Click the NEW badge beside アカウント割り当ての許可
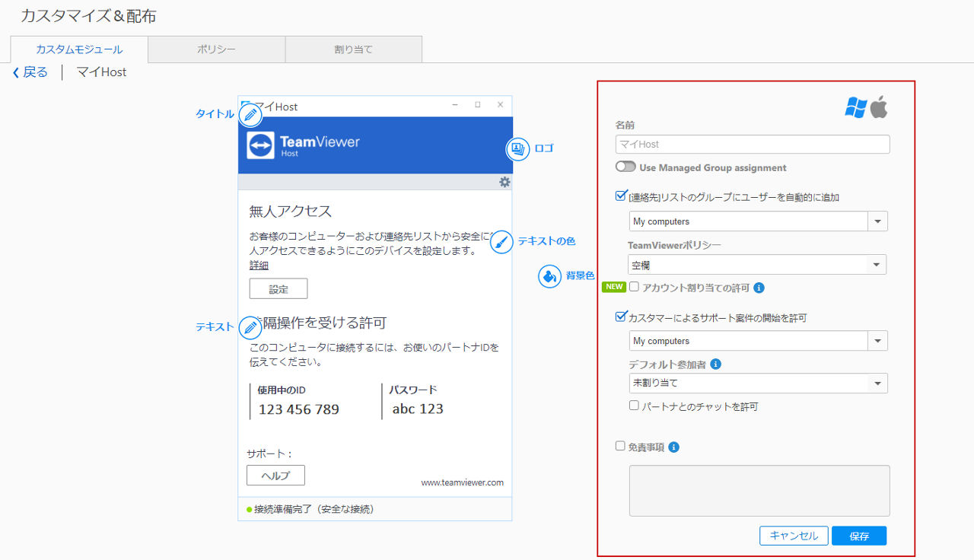 pyautogui.click(x=614, y=287)
